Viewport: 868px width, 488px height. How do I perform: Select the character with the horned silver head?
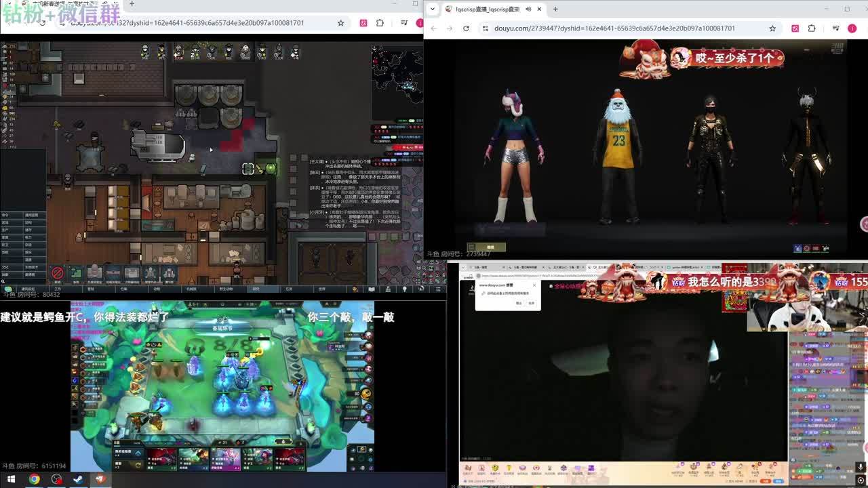tap(806, 156)
